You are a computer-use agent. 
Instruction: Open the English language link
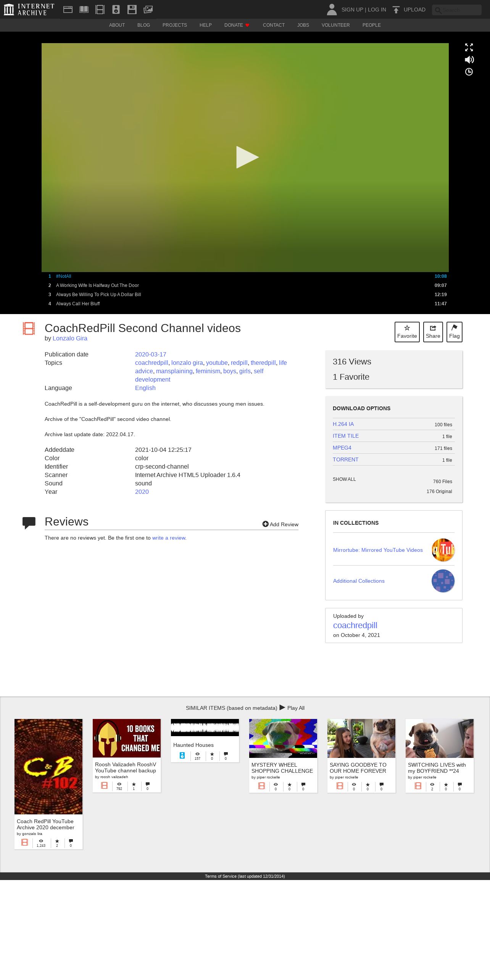(145, 388)
